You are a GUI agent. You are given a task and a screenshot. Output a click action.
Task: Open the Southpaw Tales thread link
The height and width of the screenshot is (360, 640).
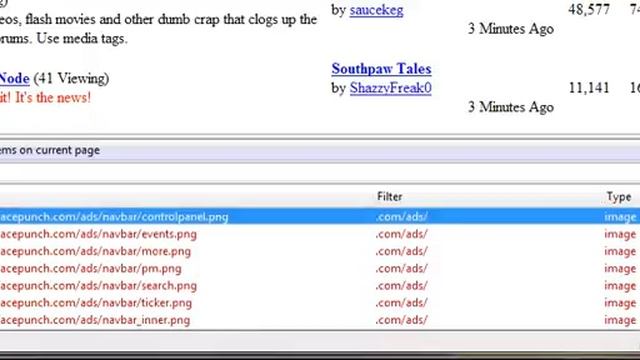[381, 69]
